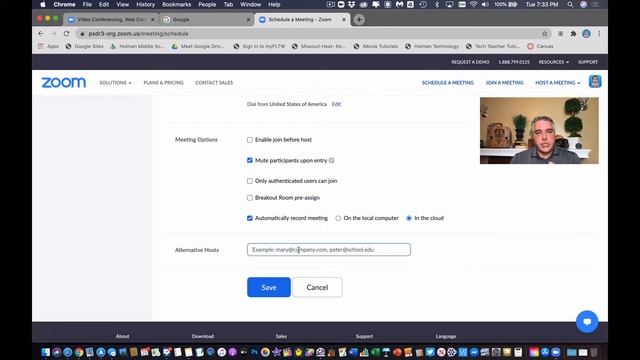640x360 pixels.
Task: Click Time Machine icon in menu bar
Action: point(423,4)
